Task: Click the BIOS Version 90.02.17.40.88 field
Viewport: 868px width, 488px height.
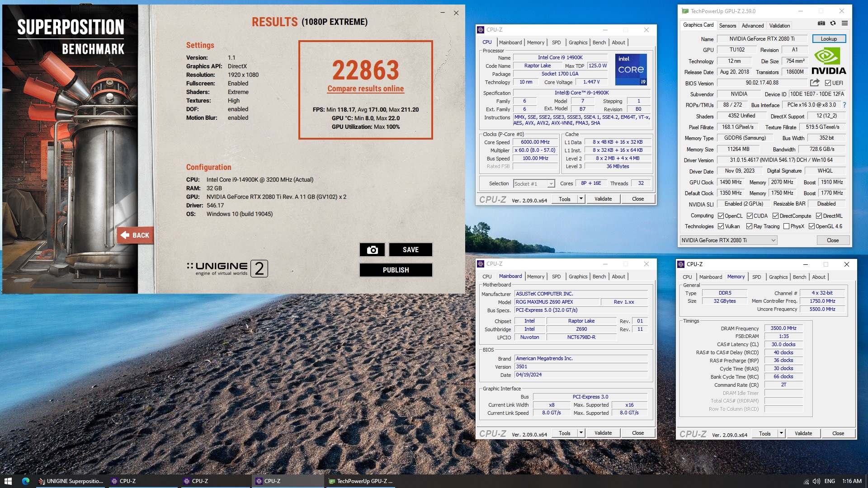Action: click(x=762, y=83)
